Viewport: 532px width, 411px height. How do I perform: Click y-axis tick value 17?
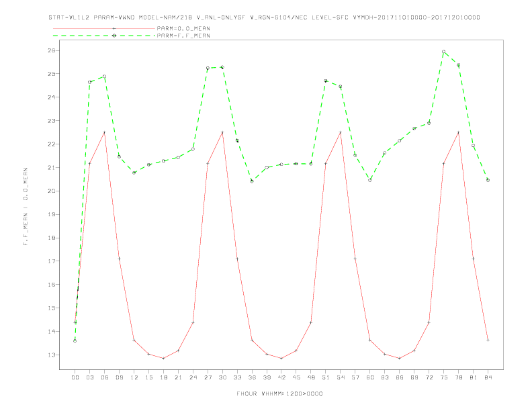point(52,261)
